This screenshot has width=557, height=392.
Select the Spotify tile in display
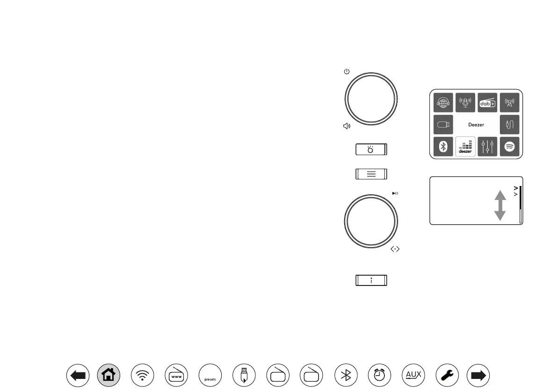(509, 147)
